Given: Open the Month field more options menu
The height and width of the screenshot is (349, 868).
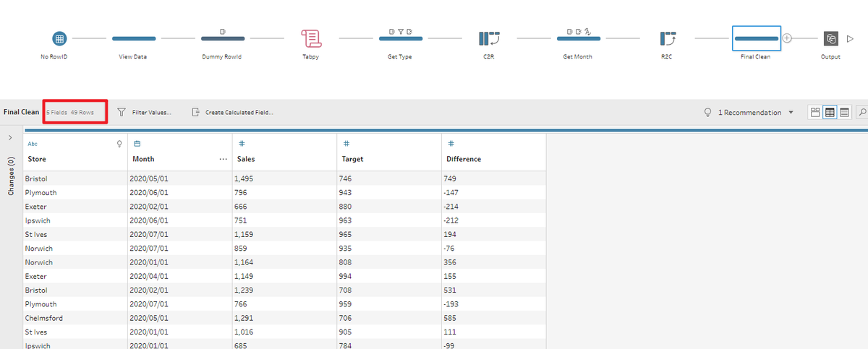Looking at the screenshot, I should pos(223,159).
